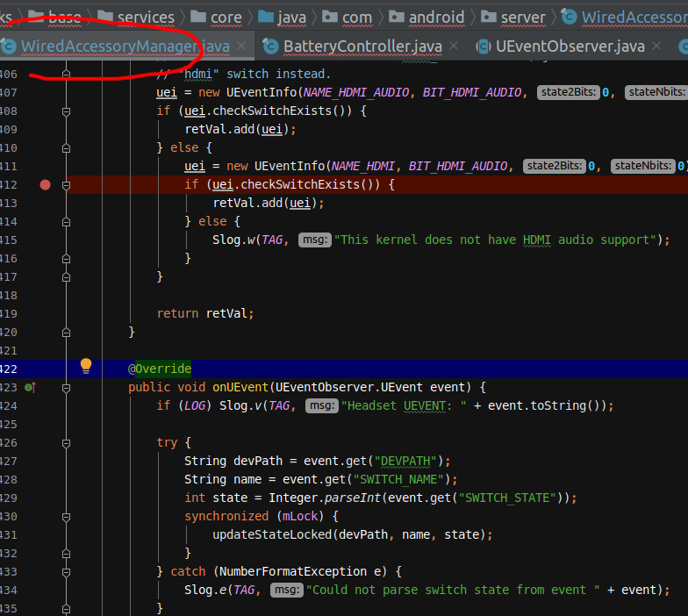Click the class icon on BatteryController.java tab
688x616 pixels.
coord(270,46)
